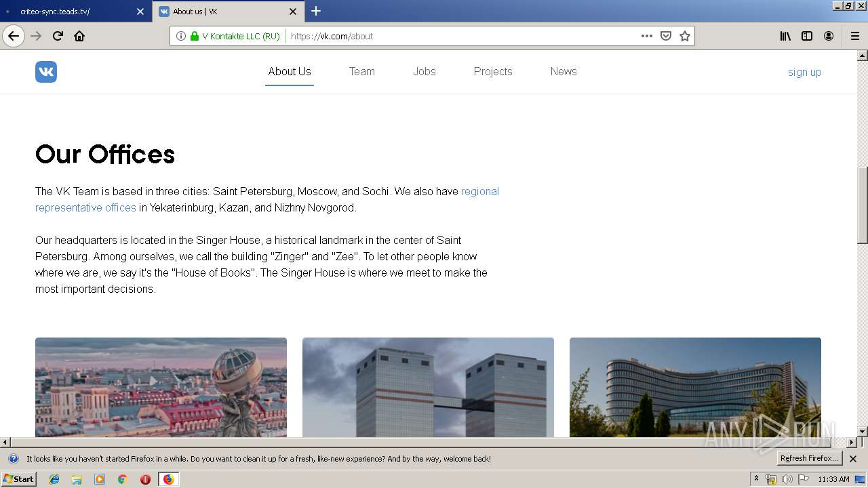
Task: Go to the Jobs section
Action: click(x=425, y=72)
